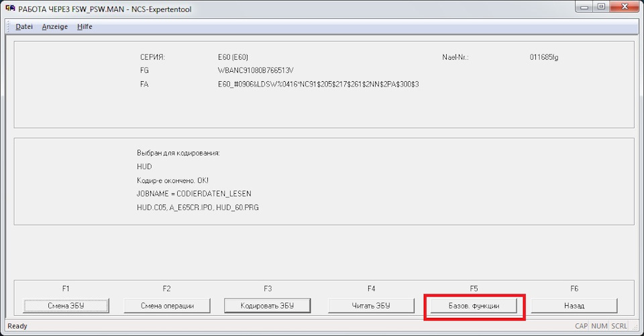Click the F6 shortcut label
This screenshot has height=336, width=644.
pos(574,289)
